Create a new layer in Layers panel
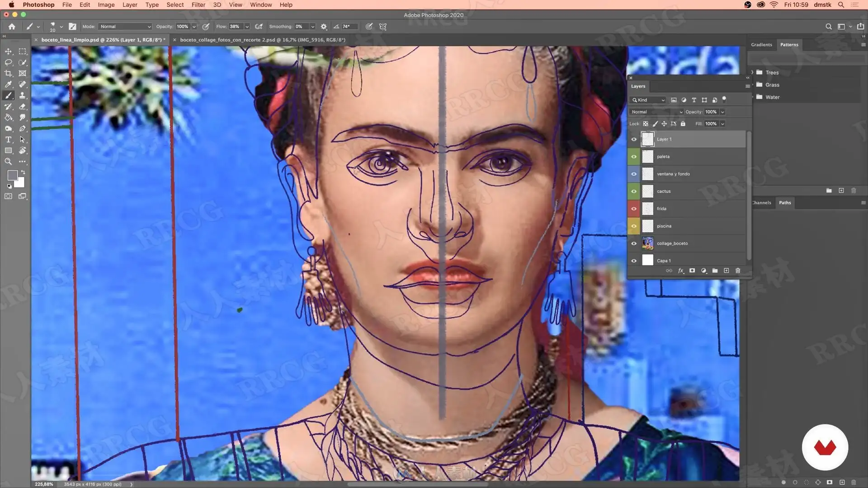Viewport: 868px width, 488px height. [726, 271]
